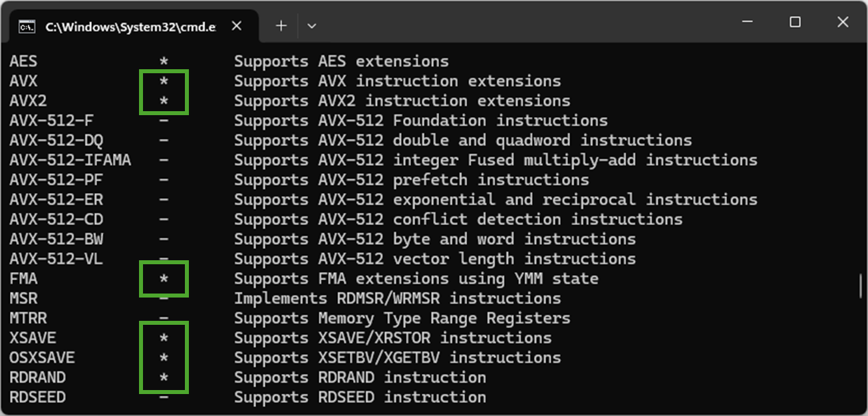This screenshot has height=416, width=868.
Task: Close the terminal window
Action: pos(843,22)
